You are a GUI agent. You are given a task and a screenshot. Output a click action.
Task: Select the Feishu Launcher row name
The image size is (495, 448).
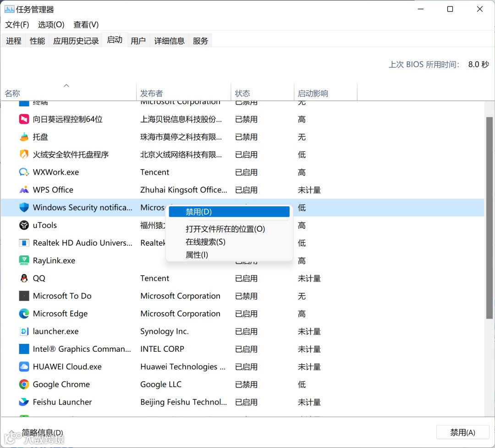click(x=62, y=402)
